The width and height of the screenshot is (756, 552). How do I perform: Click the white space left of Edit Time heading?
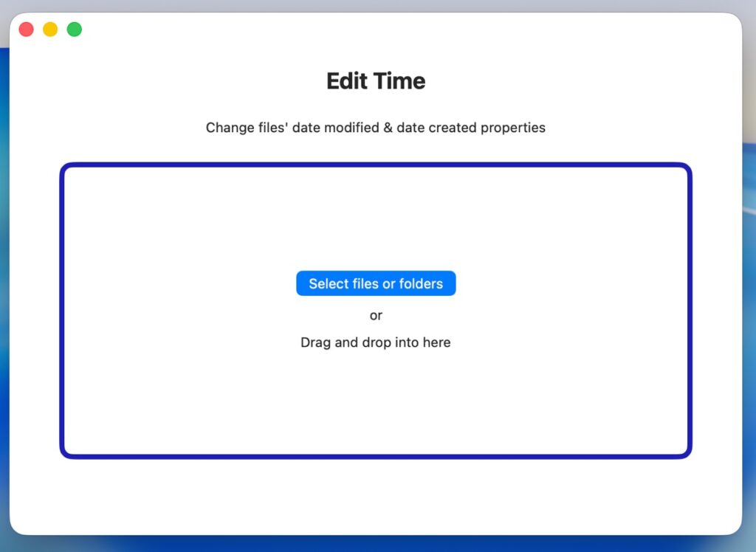pos(185,80)
